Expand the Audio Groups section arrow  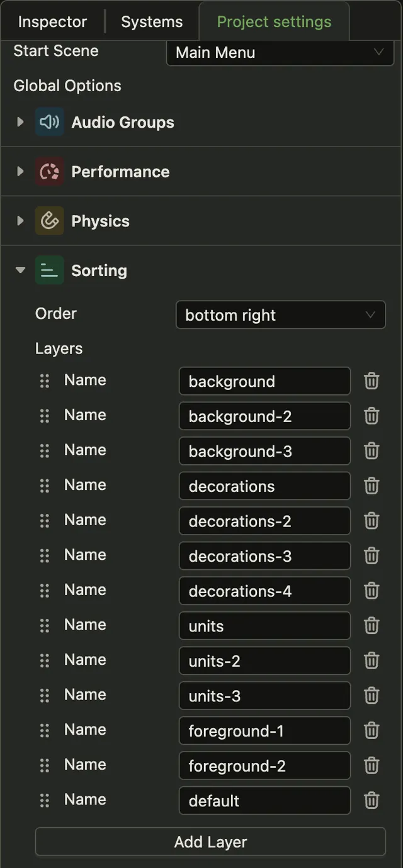[20, 122]
